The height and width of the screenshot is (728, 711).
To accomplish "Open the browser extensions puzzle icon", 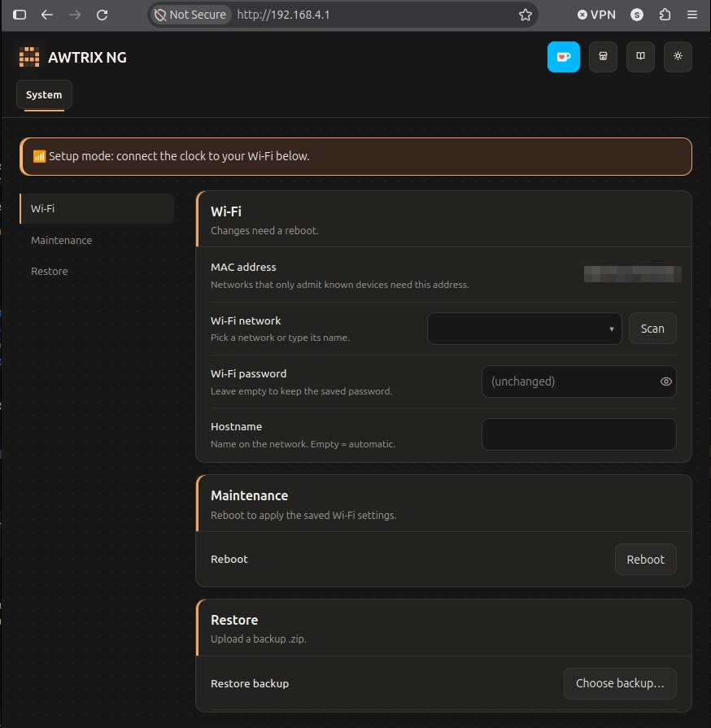I will pyautogui.click(x=665, y=15).
